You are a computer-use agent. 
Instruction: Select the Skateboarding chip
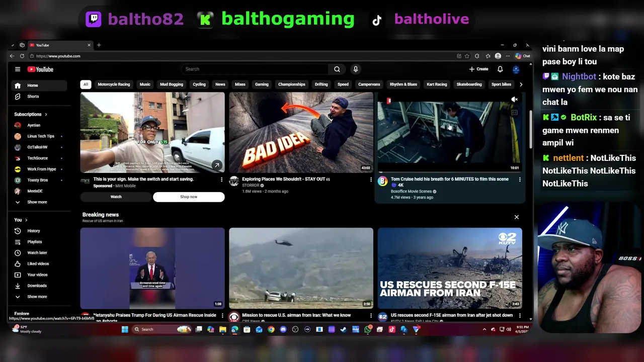pyautogui.click(x=469, y=84)
